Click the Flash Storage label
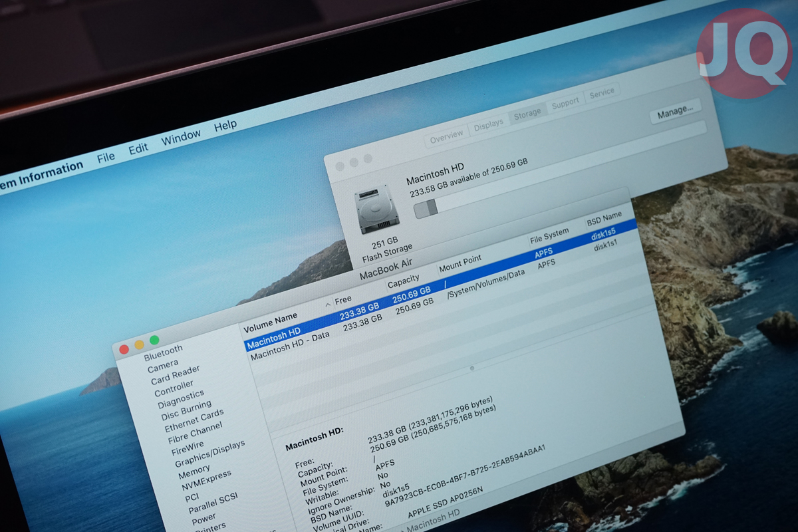Image resolution: width=798 pixels, height=532 pixels. pyautogui.click(x=388, y=253)
